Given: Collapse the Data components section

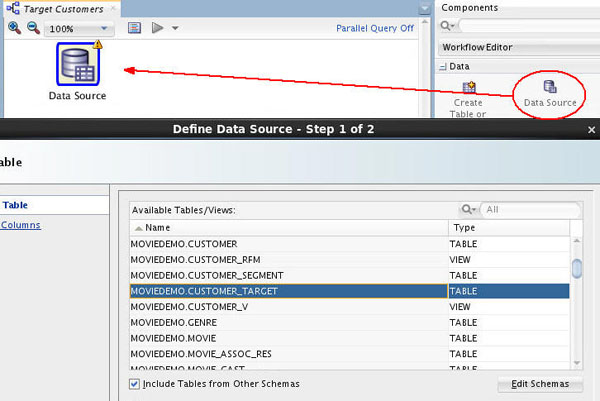Looking at the screenshot, I should tap(443, 67).
